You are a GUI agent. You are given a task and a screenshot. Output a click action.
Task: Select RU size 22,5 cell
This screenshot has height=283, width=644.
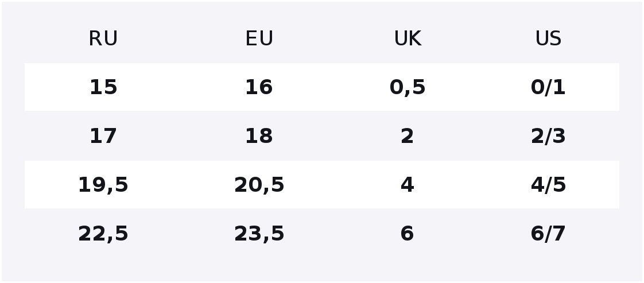pos(103,234)
